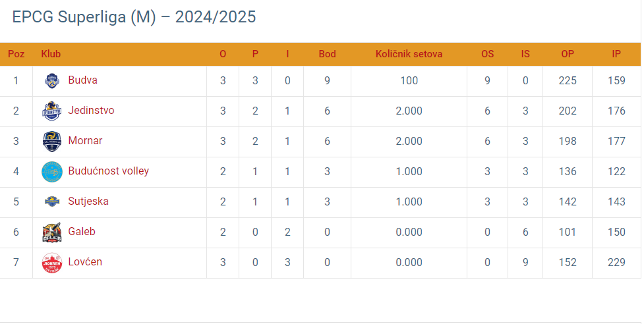Click the OP column header
644x324 pixels.
pos(568,54)
